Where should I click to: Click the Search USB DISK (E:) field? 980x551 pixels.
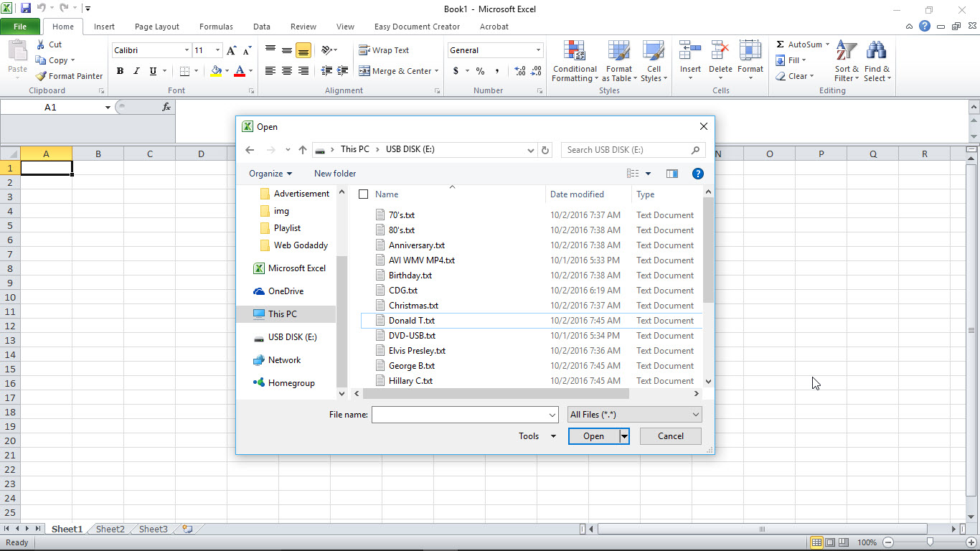pos(633,150)
